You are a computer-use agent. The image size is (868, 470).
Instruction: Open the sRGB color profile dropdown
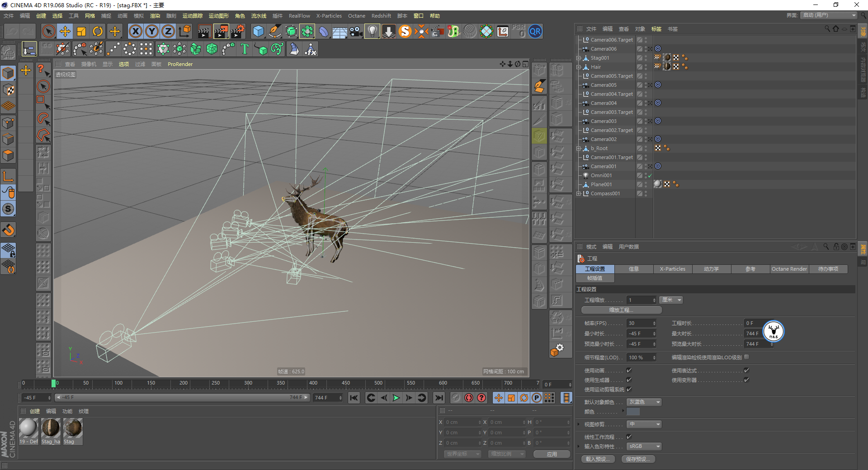point(644,446)
